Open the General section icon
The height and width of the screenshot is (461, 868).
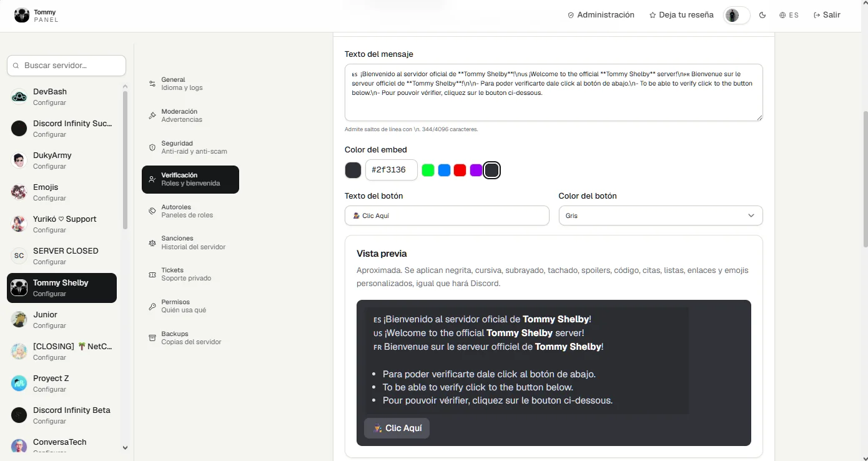152,84
